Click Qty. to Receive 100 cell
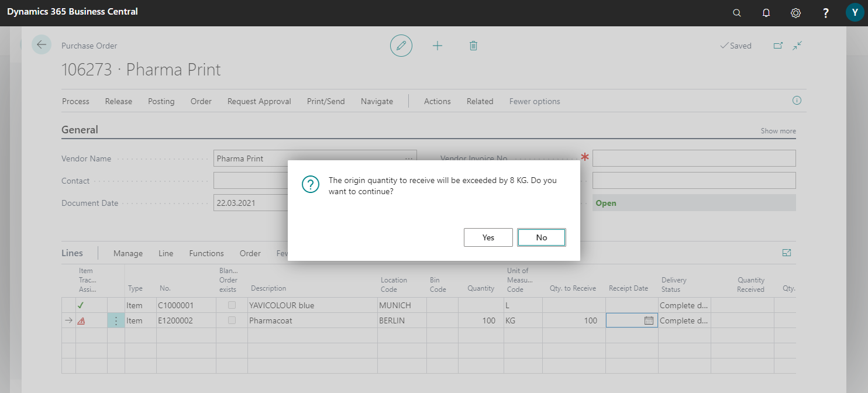 (x=574, y=320)
